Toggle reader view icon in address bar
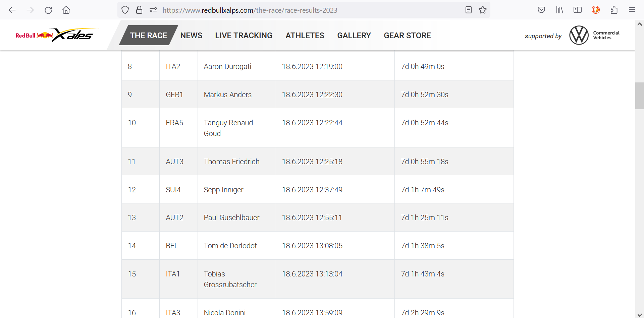The image size is (644, 318). point(469,10)
